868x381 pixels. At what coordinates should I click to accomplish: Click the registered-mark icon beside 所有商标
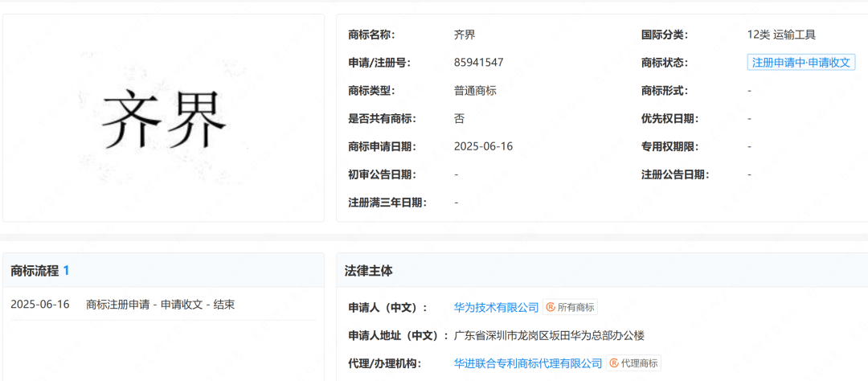[551, 307]
